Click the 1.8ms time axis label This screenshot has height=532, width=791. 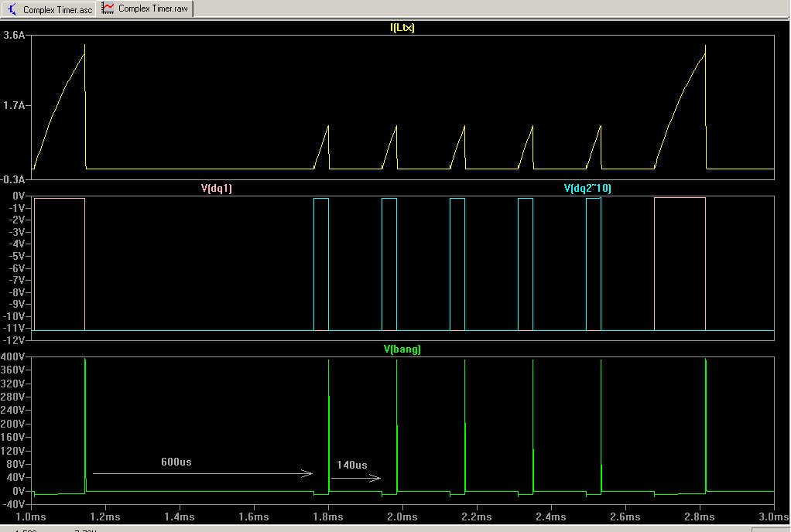328,517
